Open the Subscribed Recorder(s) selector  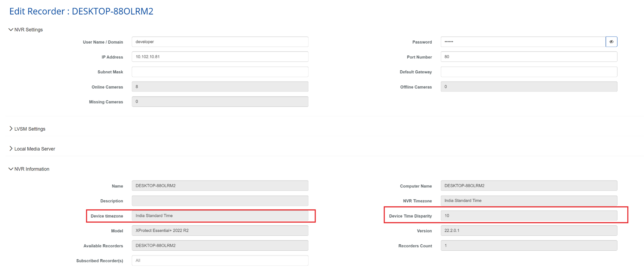220,260
